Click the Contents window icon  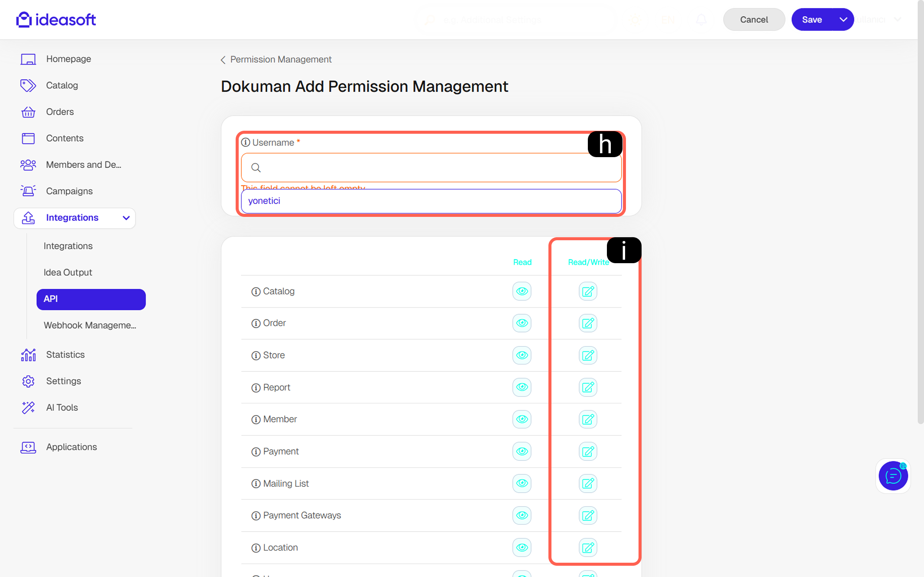[x=28, y=138]
